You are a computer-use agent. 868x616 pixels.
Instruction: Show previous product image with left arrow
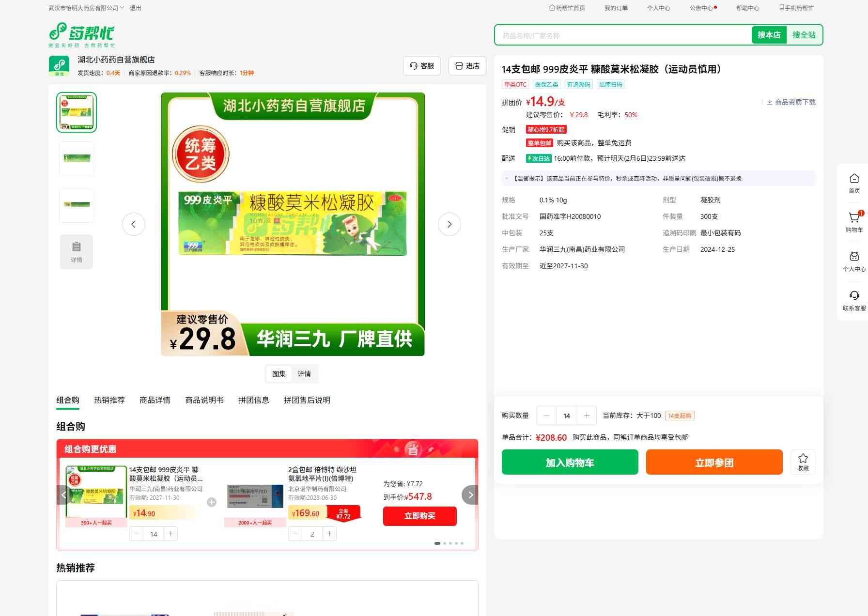point(134,224)
